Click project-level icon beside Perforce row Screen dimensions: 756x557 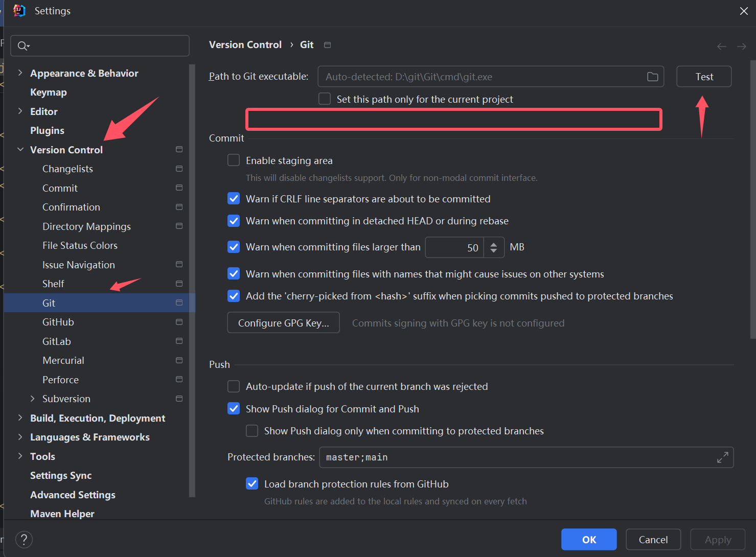click(x=179, y=379)
